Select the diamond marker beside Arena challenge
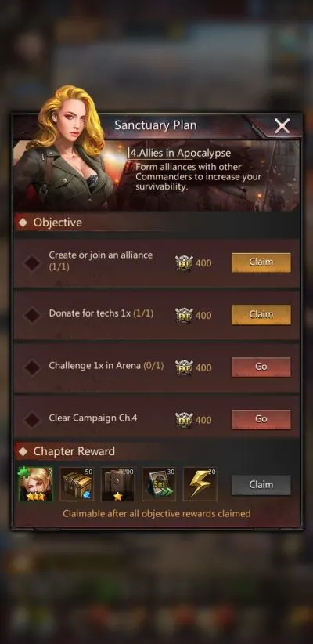 click(x=31, y=367)
